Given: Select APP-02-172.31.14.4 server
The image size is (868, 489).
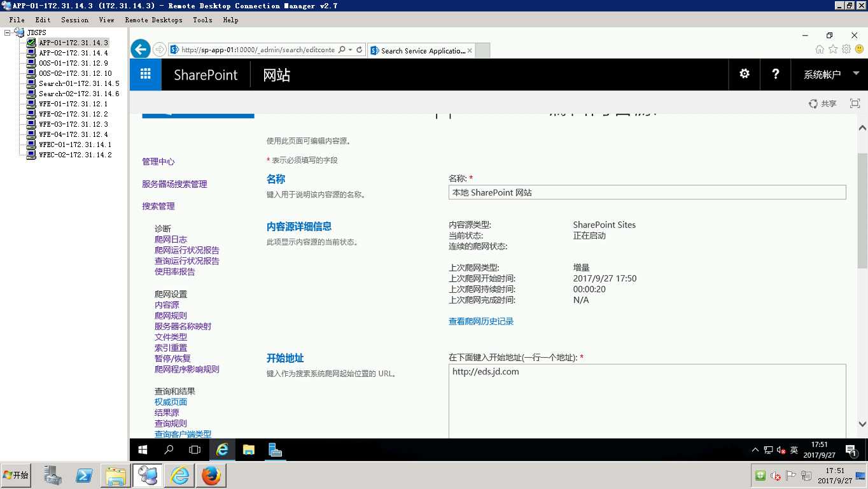Looking at the screenshot, I should click(73, 53).
